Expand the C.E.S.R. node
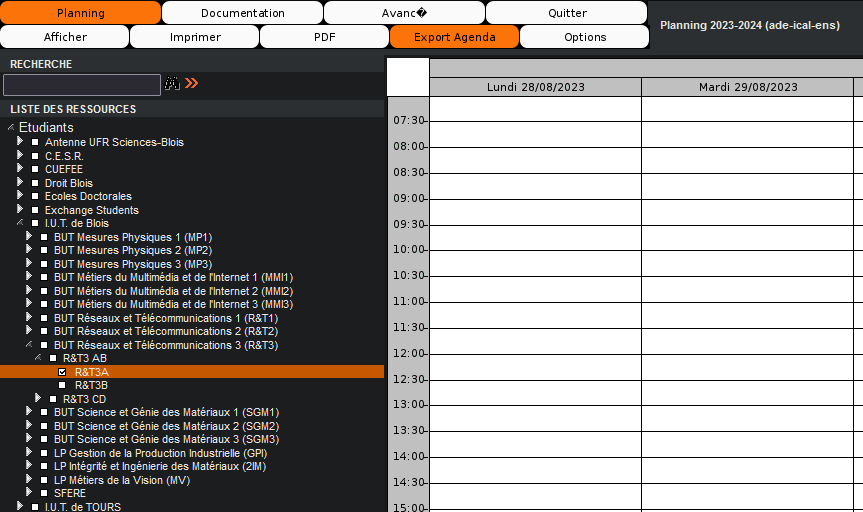The image size is (863, 512). [20, 155]
